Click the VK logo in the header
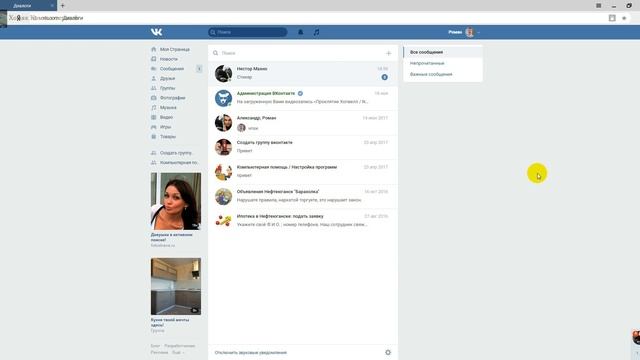The width and height of the screenshot is (640, 360). [x=156, y=32]
